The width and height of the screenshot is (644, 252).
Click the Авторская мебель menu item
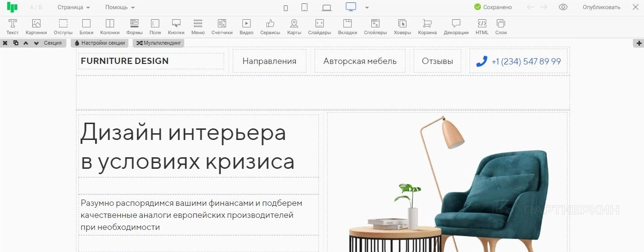click(360, 61)
